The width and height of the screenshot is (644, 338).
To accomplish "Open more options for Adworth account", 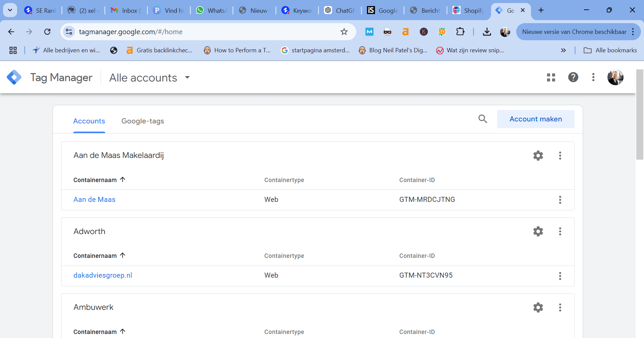I will point(560,231).
